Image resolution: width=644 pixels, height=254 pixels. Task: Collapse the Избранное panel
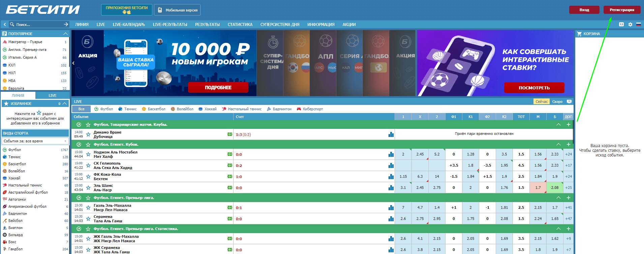click(65, 104)
